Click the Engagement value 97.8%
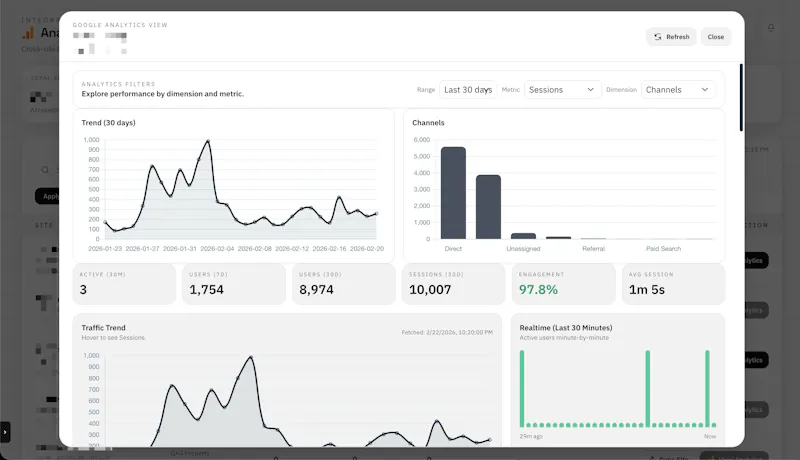Viewport: 800px width, 460px height. click(538, 290)
